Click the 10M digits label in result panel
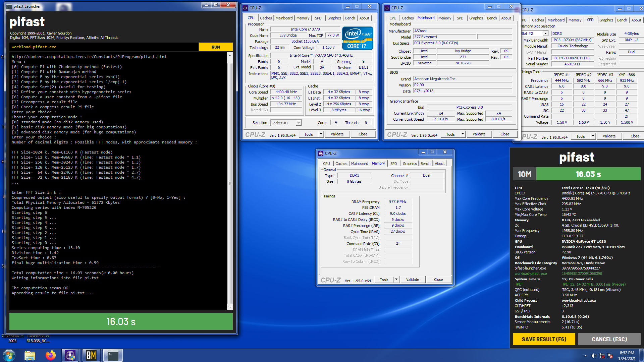The width and height of the screenshot is (644, 362). click(x=525, y=174)
